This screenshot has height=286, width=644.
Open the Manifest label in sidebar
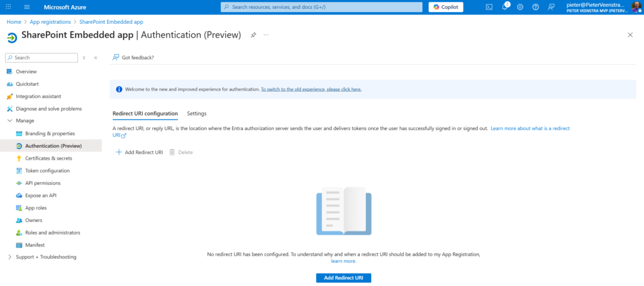pyautogui.click(x=35, y=245)
